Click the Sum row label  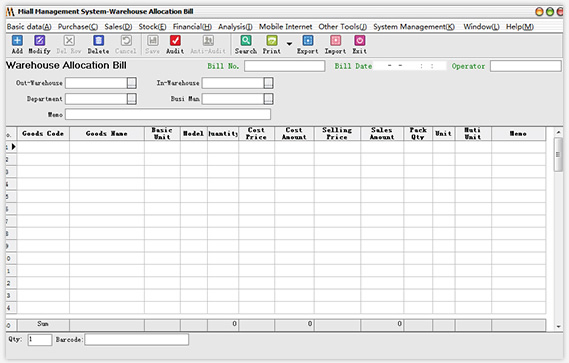click(43, 324)
